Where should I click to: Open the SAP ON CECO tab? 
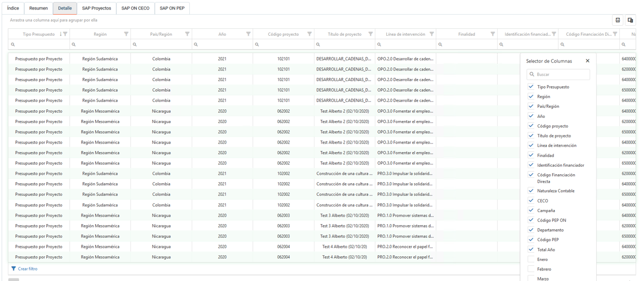click(x=135, y=9)
